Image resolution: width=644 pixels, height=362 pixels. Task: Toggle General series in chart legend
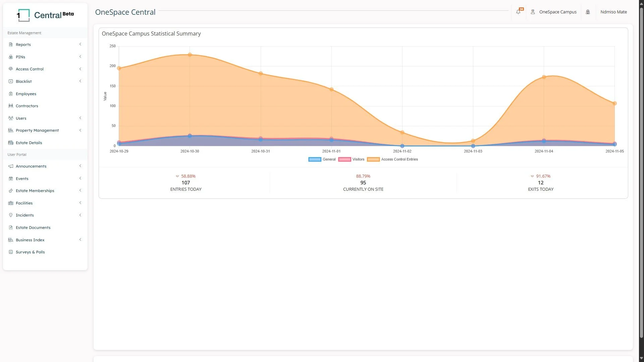[322, 160]
